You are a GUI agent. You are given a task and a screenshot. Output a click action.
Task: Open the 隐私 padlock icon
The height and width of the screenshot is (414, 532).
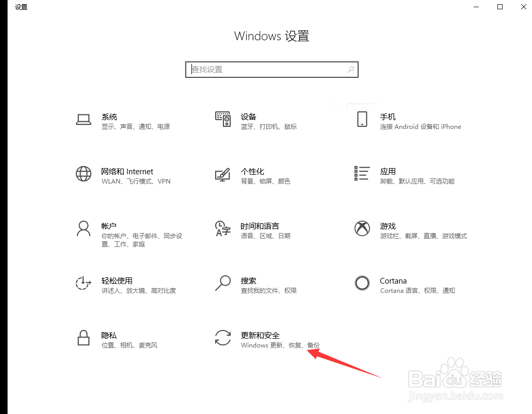coord(84,338)
